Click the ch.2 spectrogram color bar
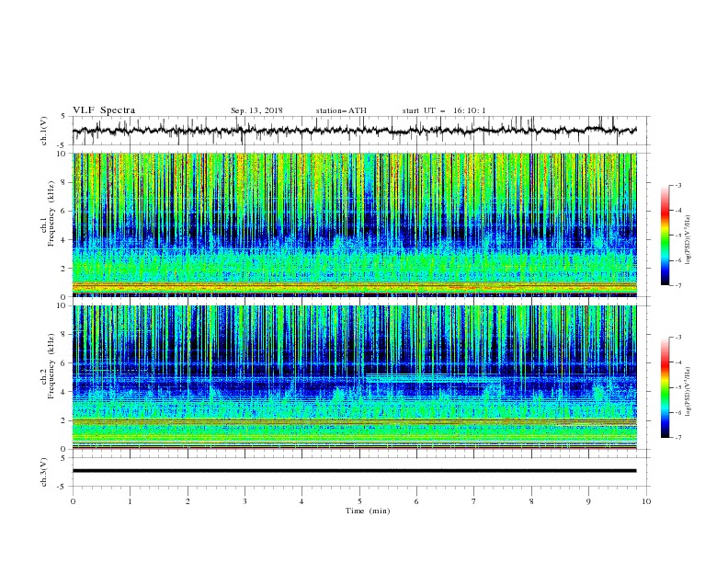Screen dimensions: 728x563 coord(665,387)
